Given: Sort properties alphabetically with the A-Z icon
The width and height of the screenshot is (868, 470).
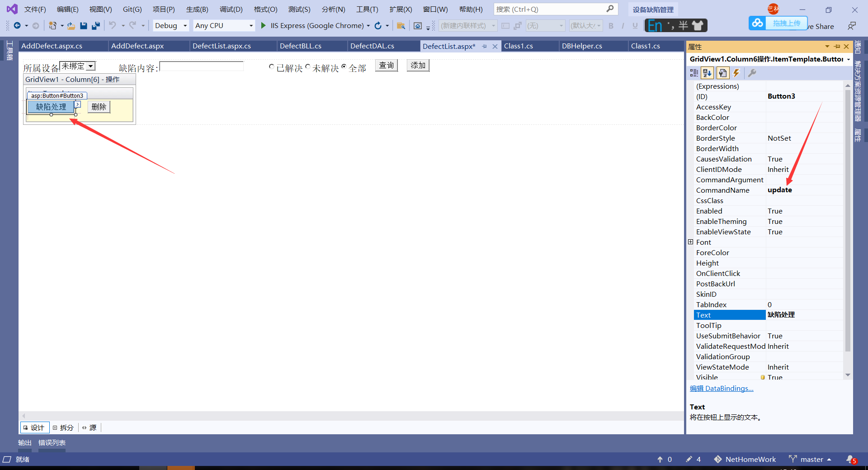Looking at the screenshot, I should [708, 73].
